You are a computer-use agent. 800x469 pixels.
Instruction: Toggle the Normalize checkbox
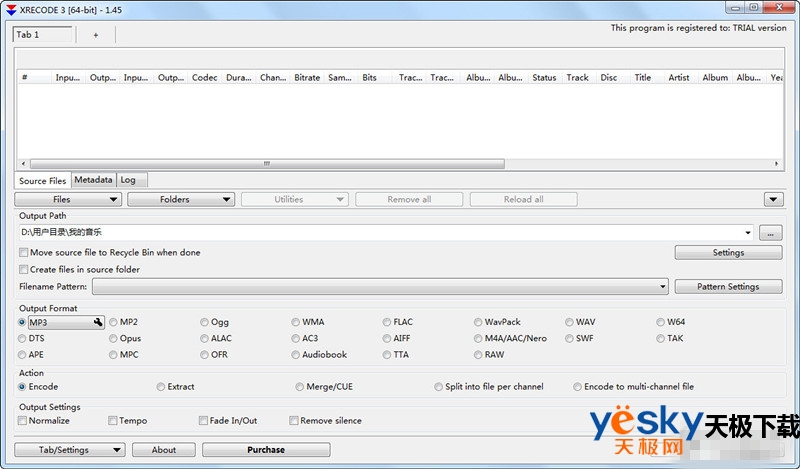(x=23, y=421)
